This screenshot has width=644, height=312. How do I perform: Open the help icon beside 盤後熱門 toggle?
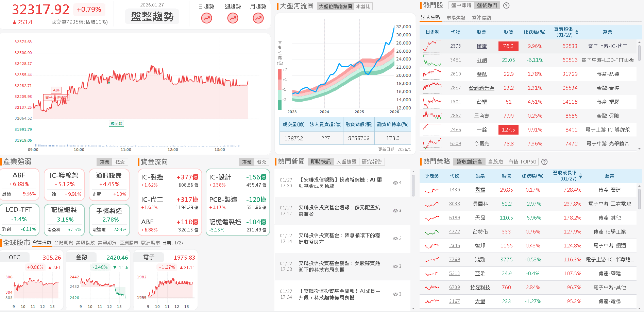tap(506, 5)
